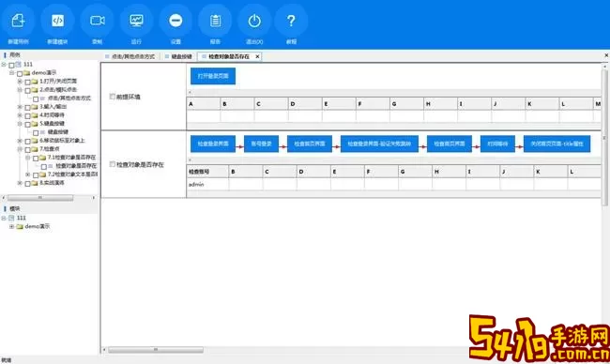
Task: Start recording with the camera (录制) icon
Action: 98,21
